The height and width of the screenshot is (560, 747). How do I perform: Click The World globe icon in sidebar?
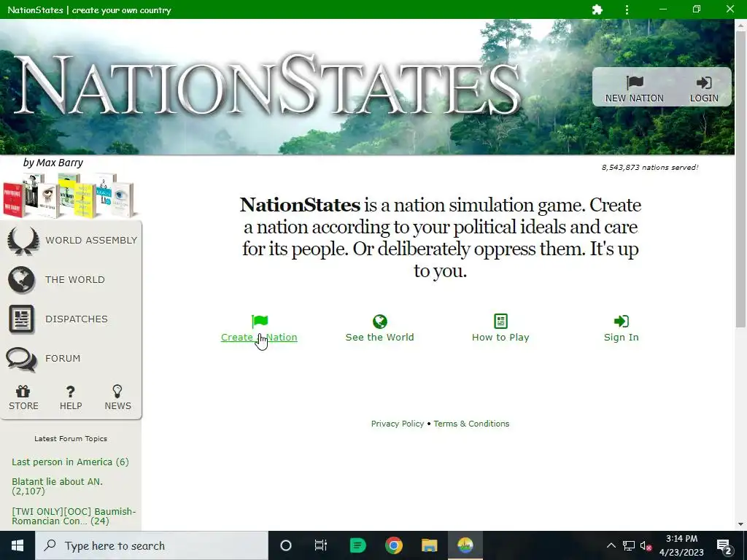click(x=21, y=279)
